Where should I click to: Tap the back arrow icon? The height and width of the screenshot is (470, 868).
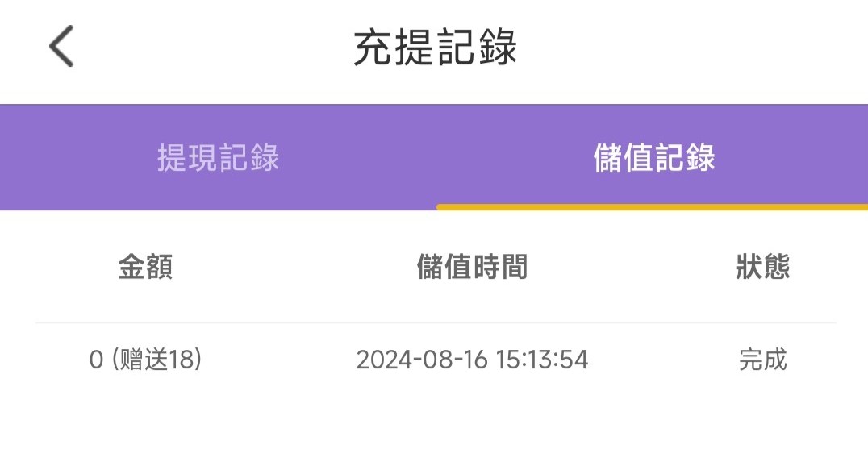(x=61, y=46)
